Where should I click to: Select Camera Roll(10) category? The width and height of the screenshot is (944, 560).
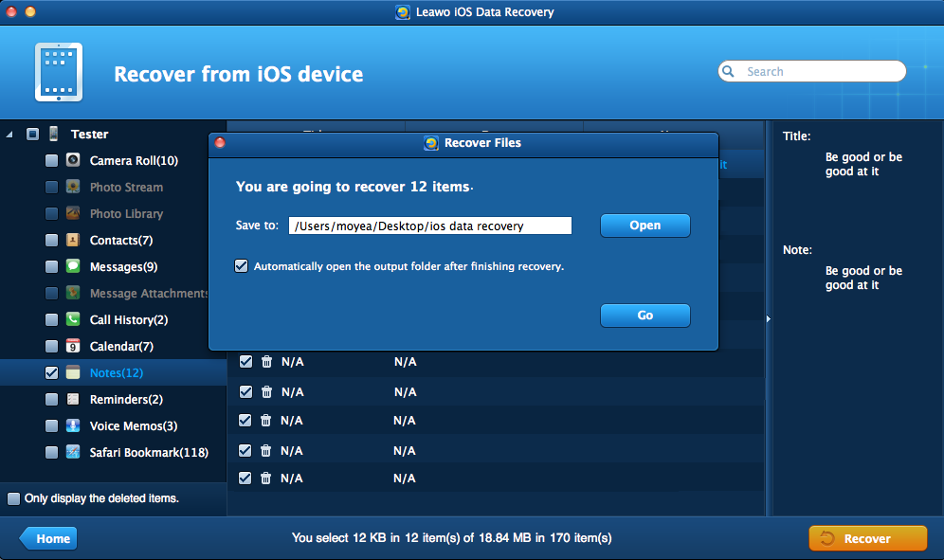tap(134, 161)
